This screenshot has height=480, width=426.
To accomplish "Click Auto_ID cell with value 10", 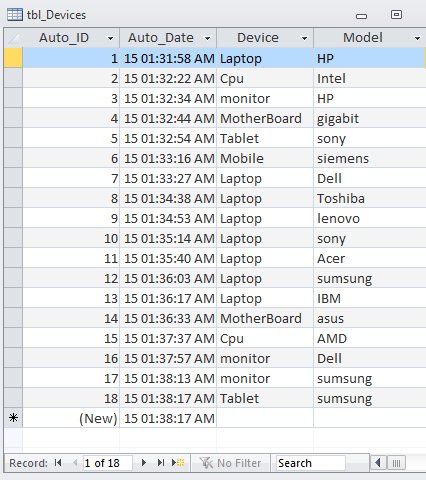I will click(71, 238).
